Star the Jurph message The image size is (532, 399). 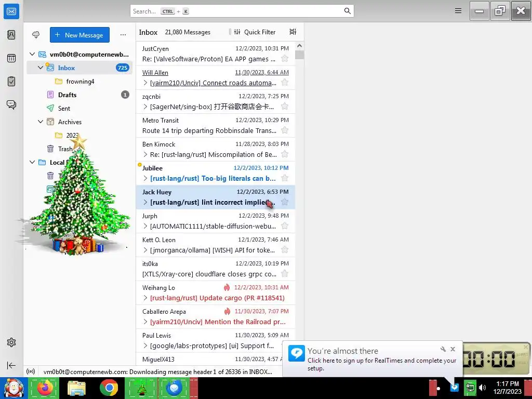click(285, 226)
